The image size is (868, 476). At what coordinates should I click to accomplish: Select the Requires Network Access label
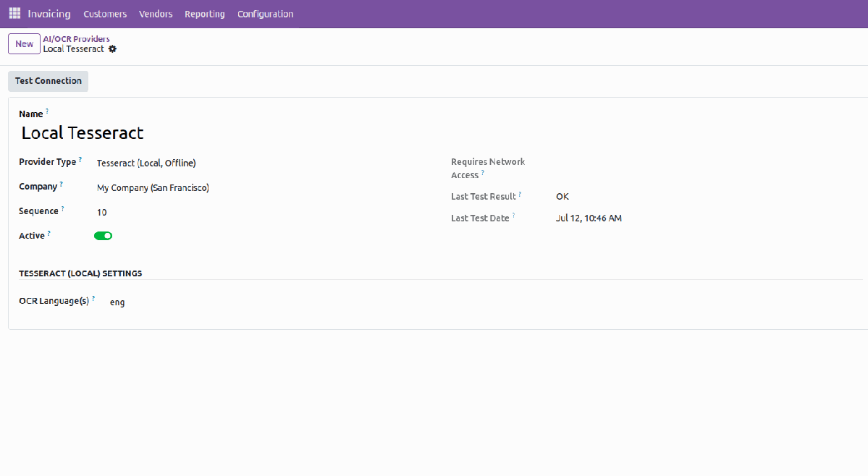point(488,168)
